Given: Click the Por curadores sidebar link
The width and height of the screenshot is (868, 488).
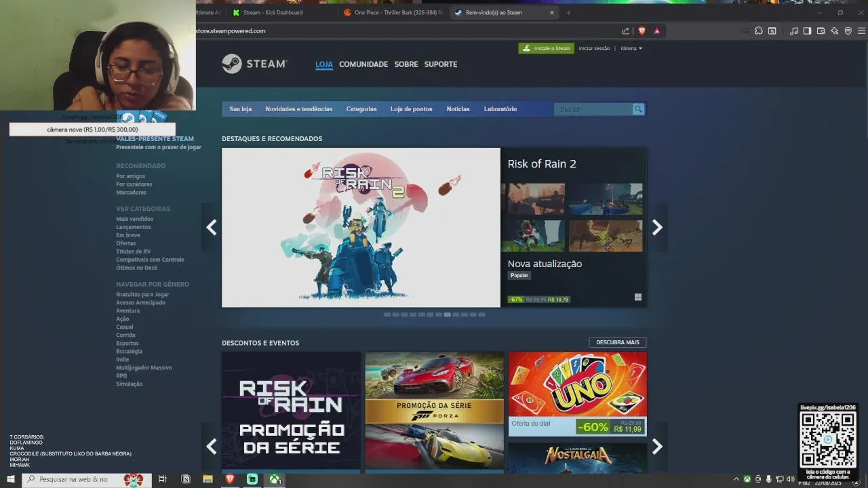Looking at the screenshot, I should coord(134,184).
